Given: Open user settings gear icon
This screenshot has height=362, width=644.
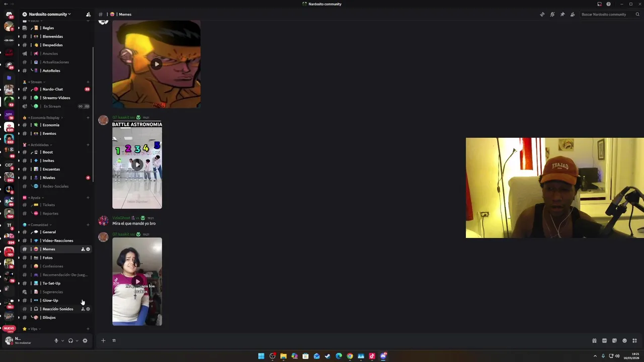Looking at the screenshot, I should click(x=85, y=341).
